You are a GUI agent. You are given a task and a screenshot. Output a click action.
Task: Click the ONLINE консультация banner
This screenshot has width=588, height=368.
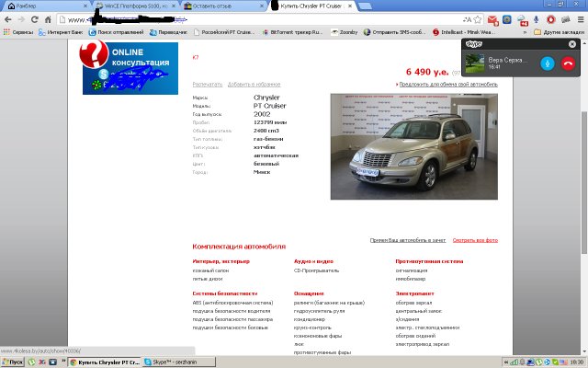(x=130, y=67)
